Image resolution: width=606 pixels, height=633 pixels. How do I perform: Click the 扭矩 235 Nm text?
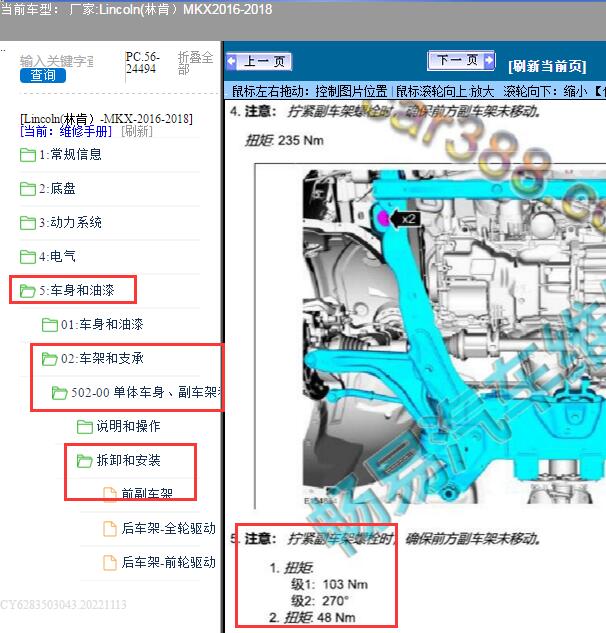(x=284, y=141)
